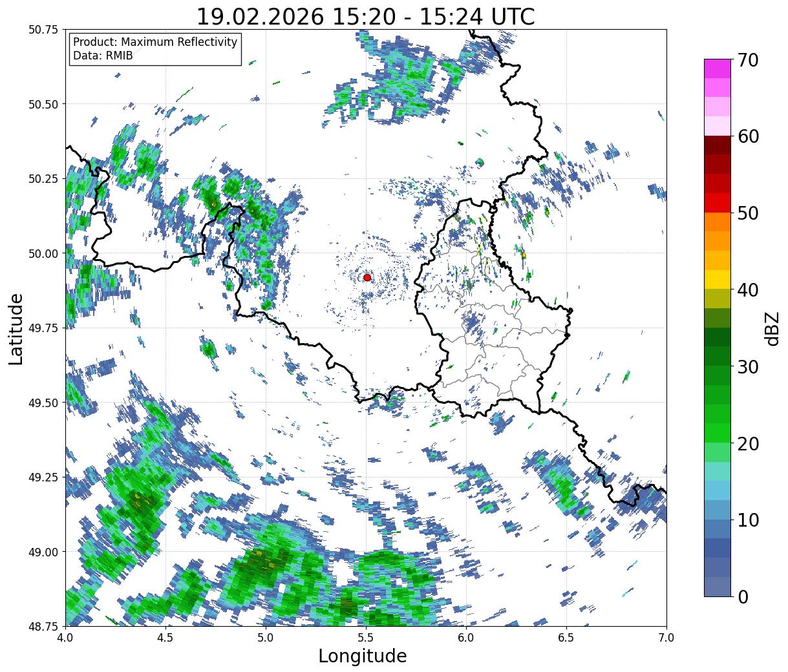Click the latitude tick label 50.00

click(x=43, y=253)
